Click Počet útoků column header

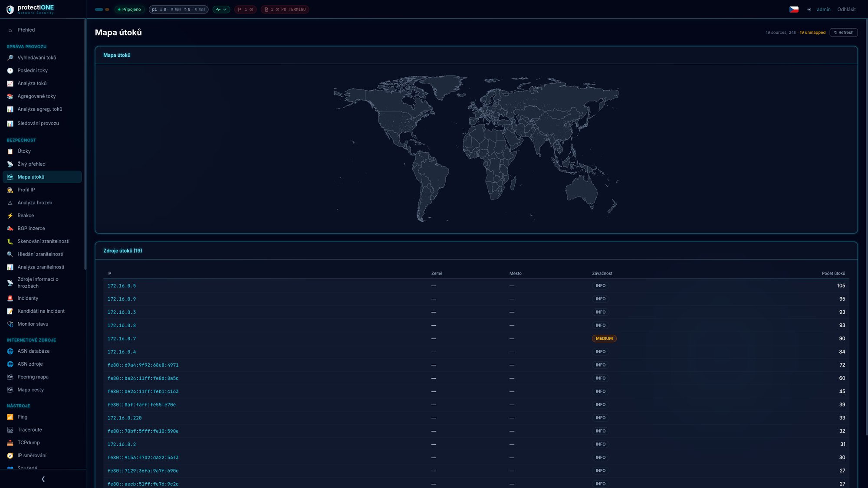point(833,274)
